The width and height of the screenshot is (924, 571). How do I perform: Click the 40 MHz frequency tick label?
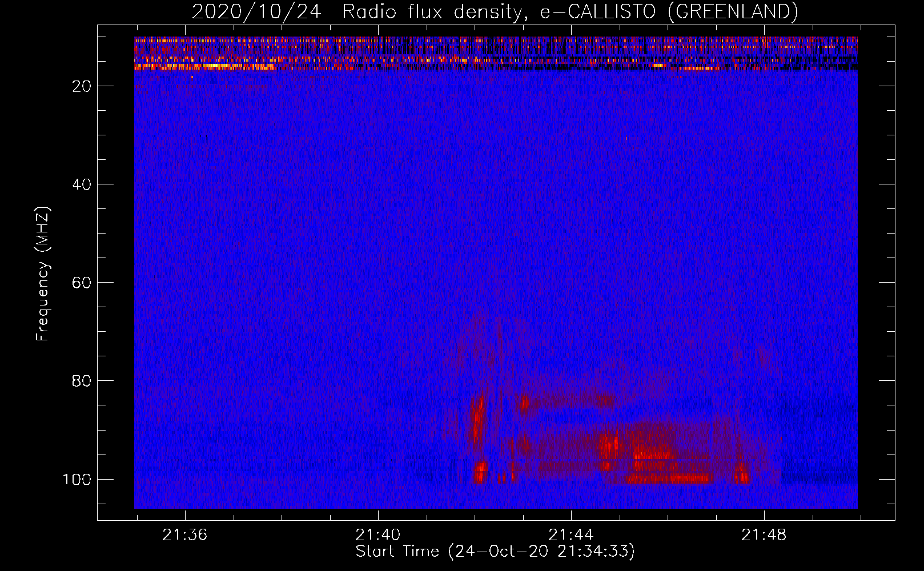pyautogui.click(x=82, y=184)
